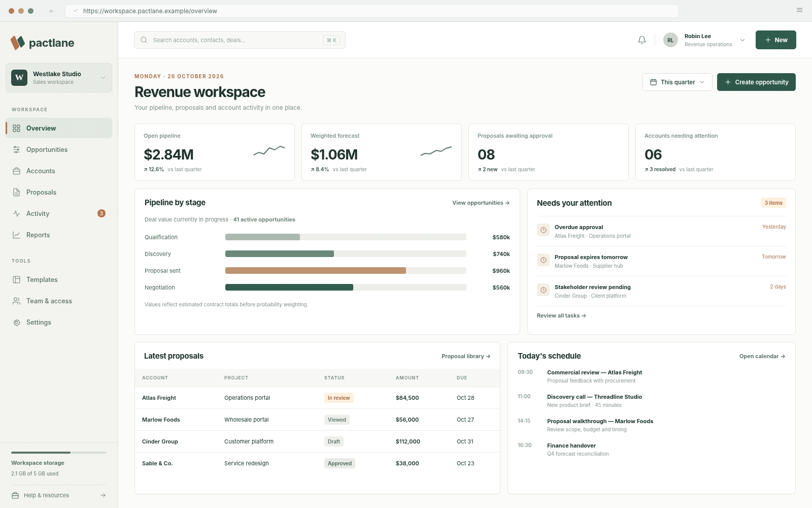Click the clock icon beside Stakeholder review pending
This screenshot has height=508, width=812.
point(544,290)
